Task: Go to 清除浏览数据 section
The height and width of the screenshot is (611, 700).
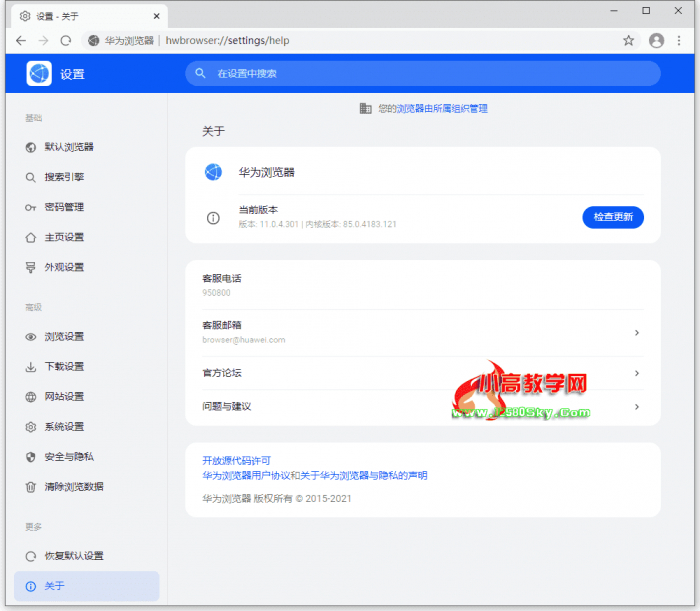Action: pyautogui.click(x=87, y=486)
